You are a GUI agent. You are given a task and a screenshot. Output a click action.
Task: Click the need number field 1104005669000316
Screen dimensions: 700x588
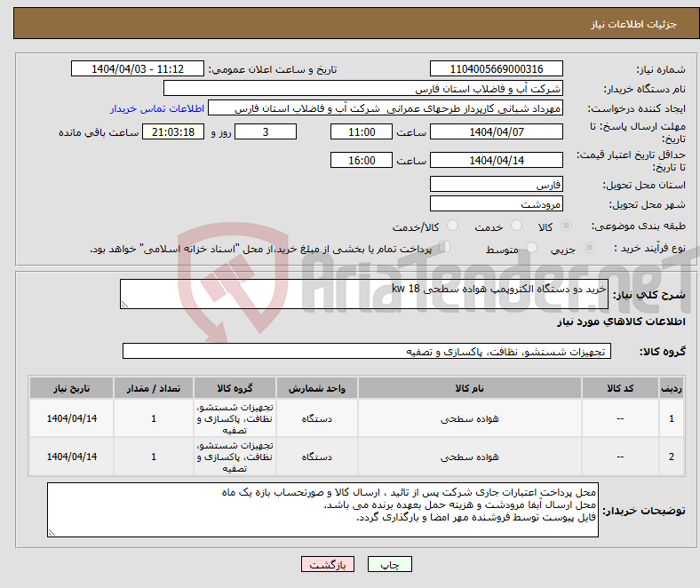point(497,68)
